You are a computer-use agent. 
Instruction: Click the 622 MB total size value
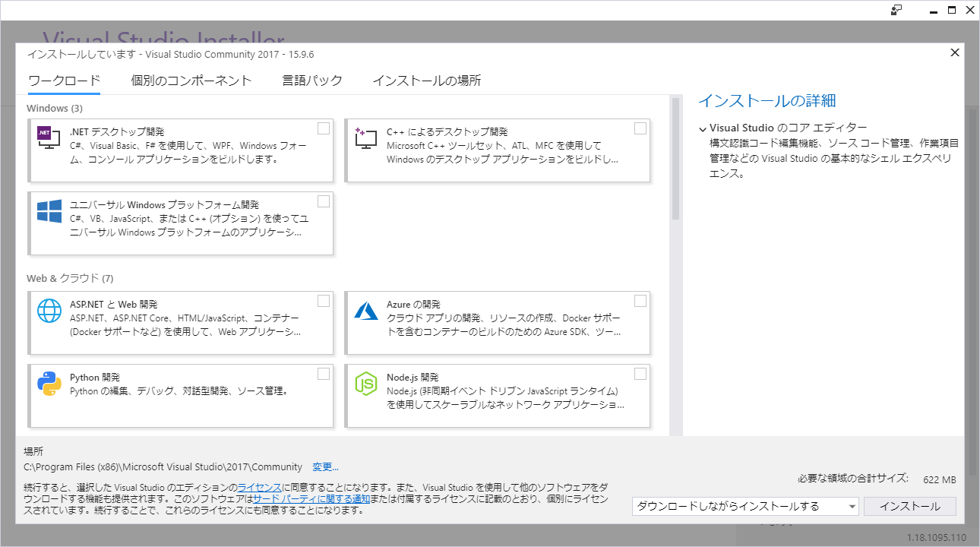click(x=940, y=480)
